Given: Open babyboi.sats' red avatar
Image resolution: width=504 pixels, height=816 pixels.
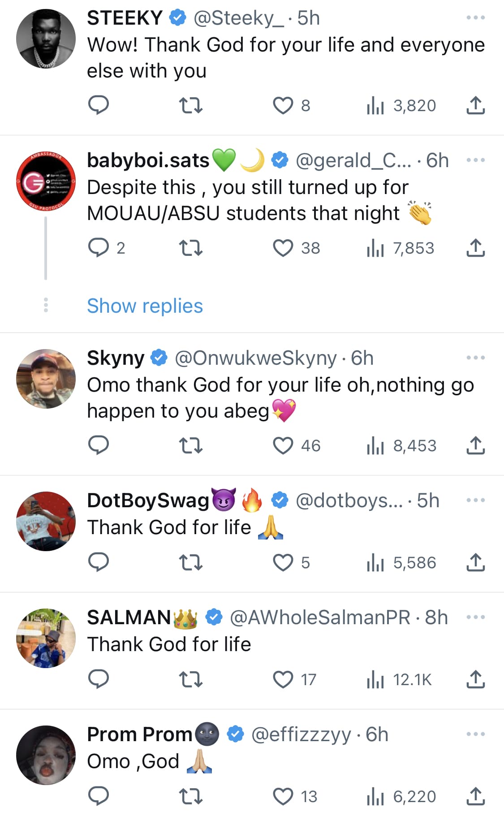Looking at the screenshot, I should tap(46, 181).
